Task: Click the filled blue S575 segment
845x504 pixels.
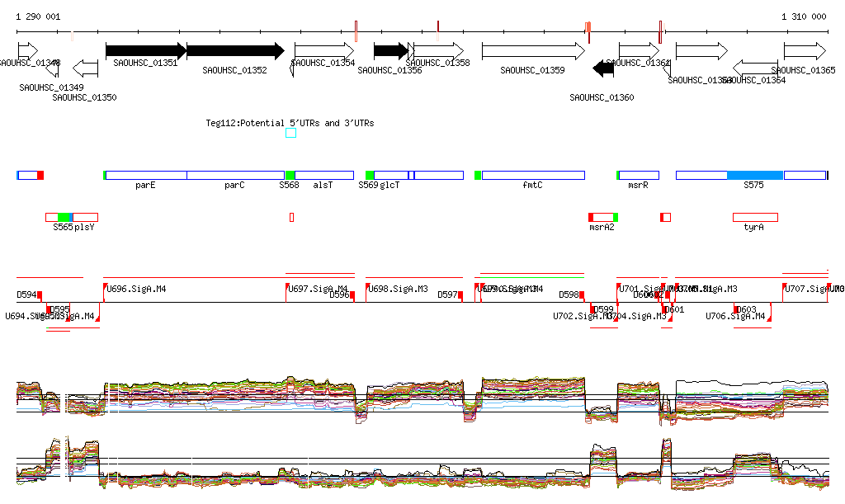Action: pos(755,175)
